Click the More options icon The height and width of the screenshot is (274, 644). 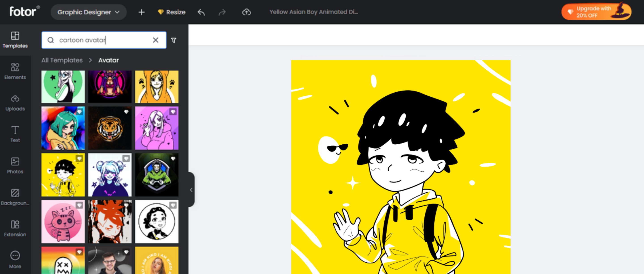[15, 255]
